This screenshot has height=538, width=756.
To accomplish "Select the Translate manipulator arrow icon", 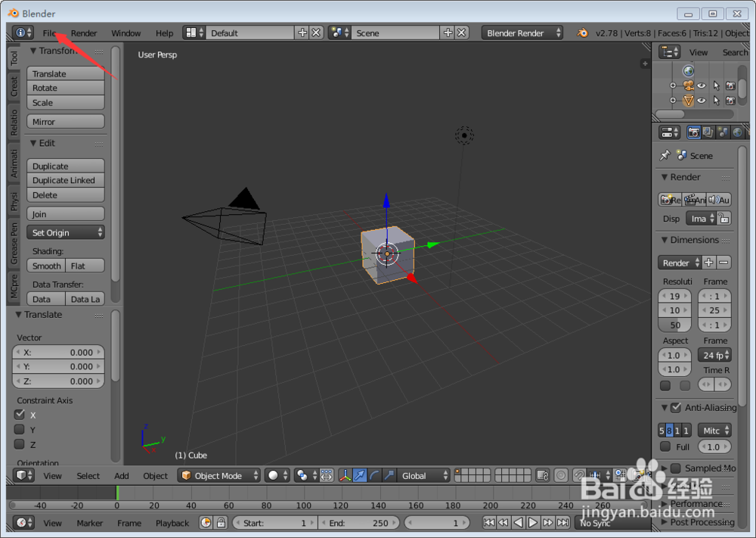I will coord(360,475).
